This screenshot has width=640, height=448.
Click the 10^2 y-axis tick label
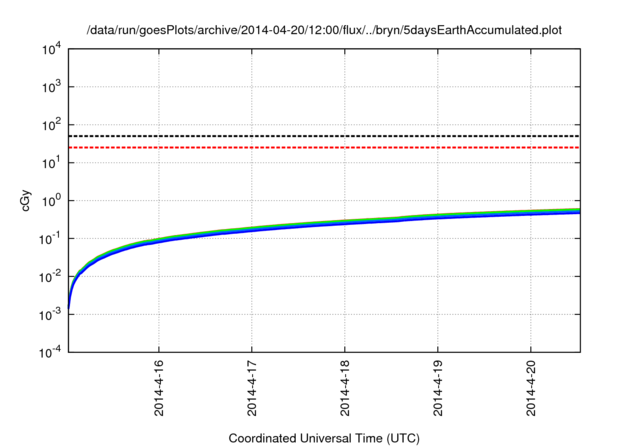pos(51,125)
